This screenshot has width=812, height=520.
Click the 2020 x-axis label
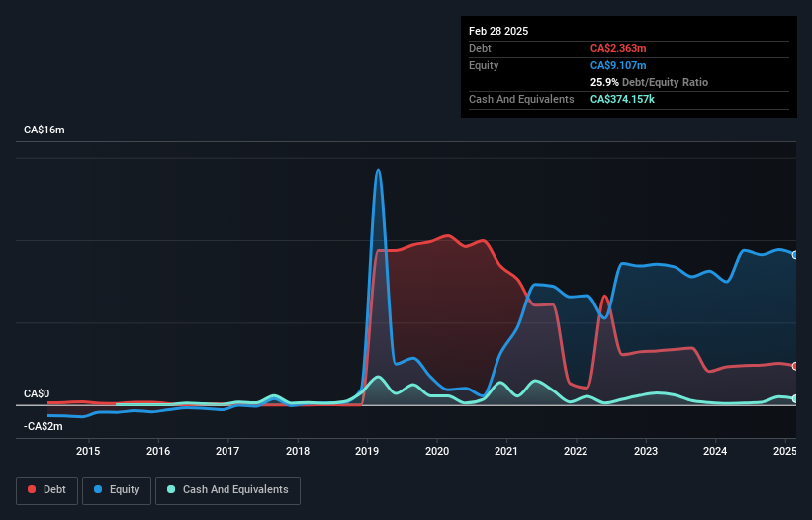436,451
